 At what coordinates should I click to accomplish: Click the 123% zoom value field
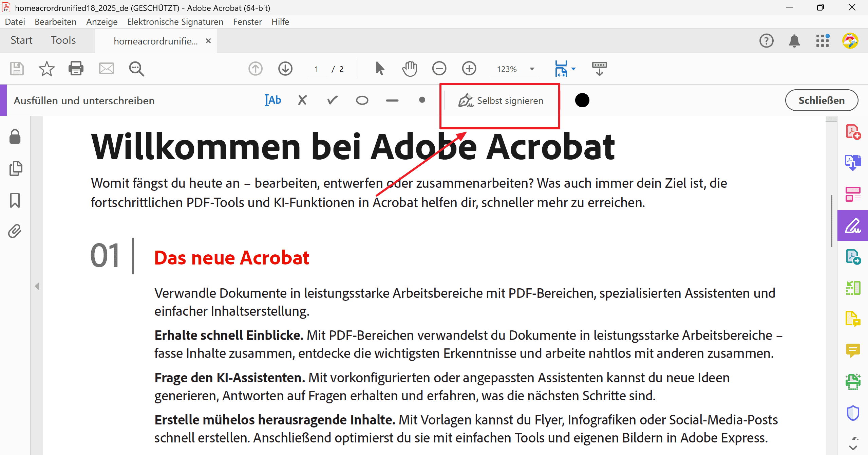point(507,69)
